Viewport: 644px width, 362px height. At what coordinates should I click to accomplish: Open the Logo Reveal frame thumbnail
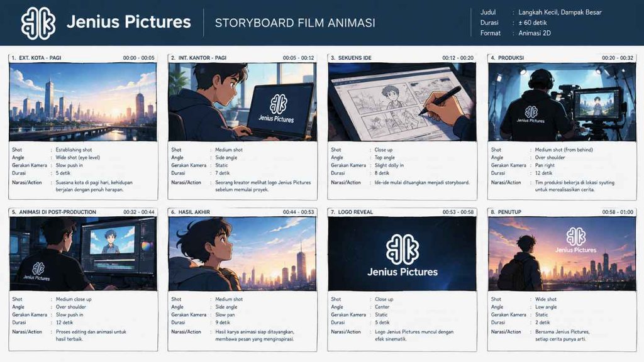(x=402, y=254)
